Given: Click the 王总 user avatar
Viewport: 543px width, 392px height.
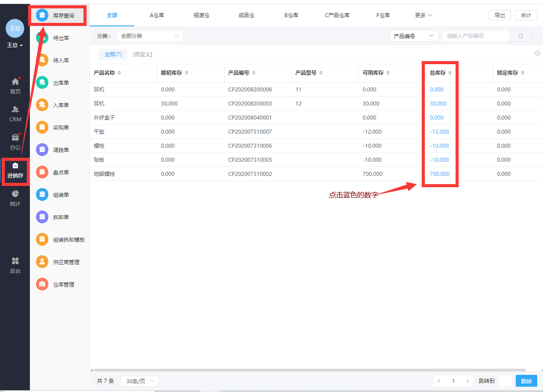Looking at the screenshot, I should (x=15, y=28).
